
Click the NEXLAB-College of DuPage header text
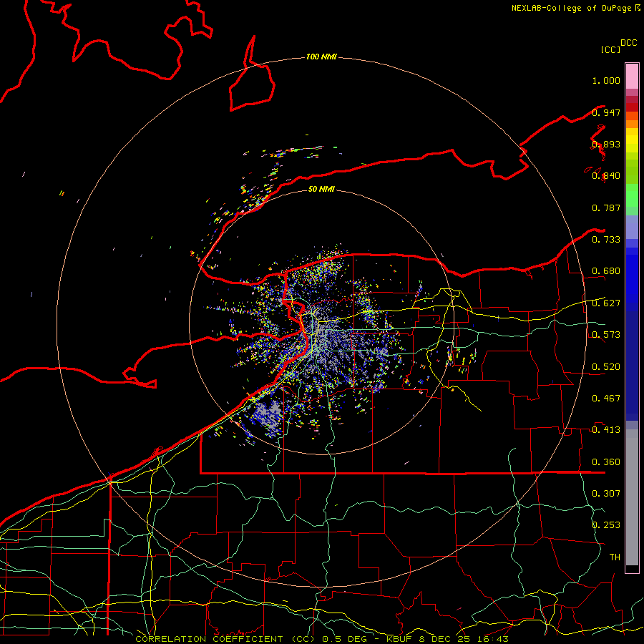pyautogui.click(x=571, y=8)
